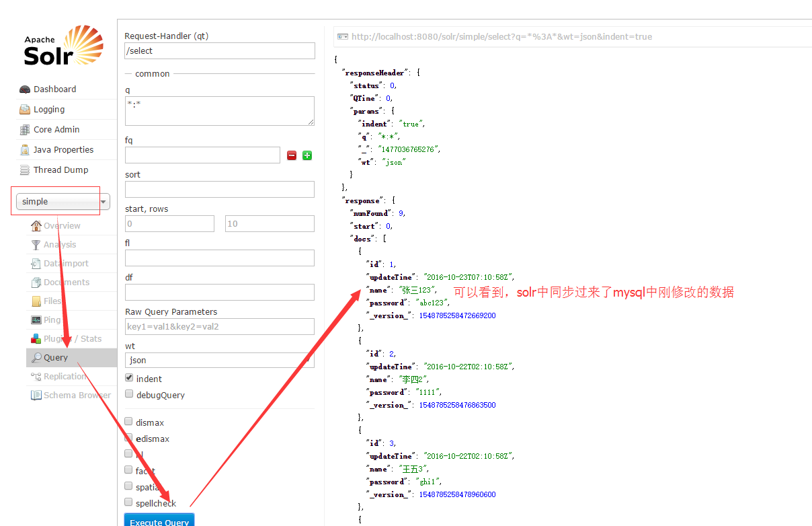Click the Thread Dump stack icon
This screenshot has width=812, height=526.
point(25,170)
